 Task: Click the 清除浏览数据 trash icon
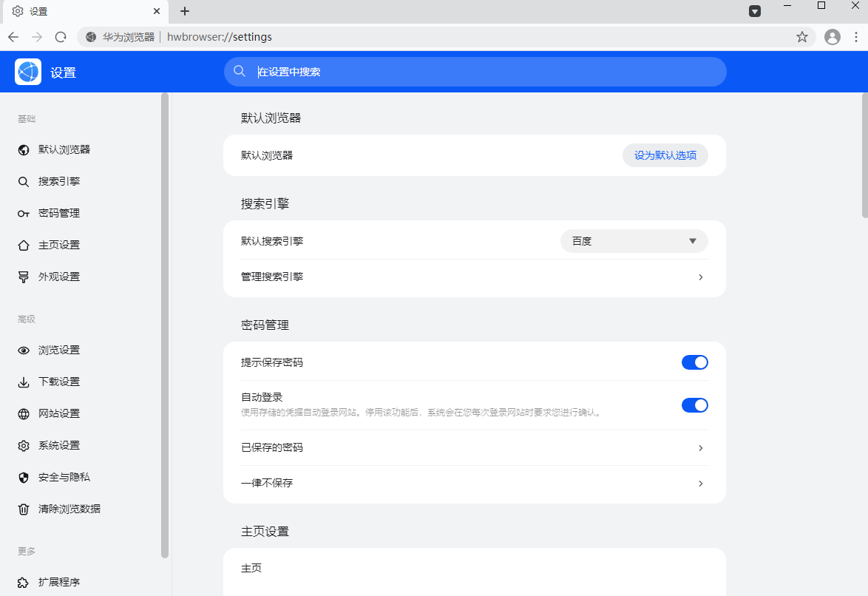(x=24, y=509)
